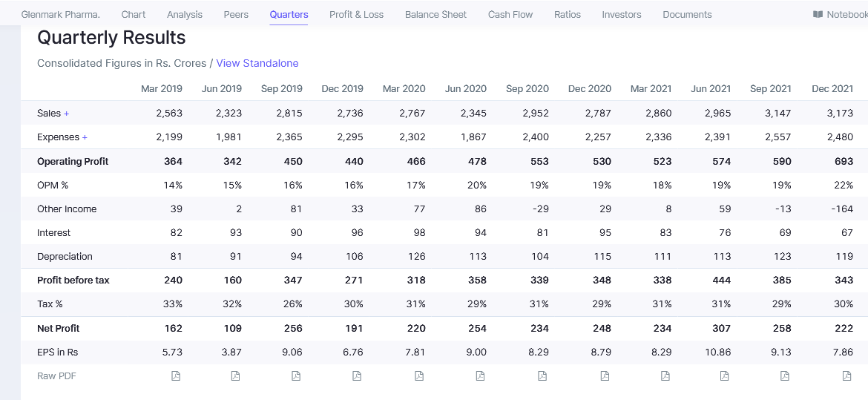Navigate to the Peers tab
The height and width of the screenshot is (400, 868).
236,14
